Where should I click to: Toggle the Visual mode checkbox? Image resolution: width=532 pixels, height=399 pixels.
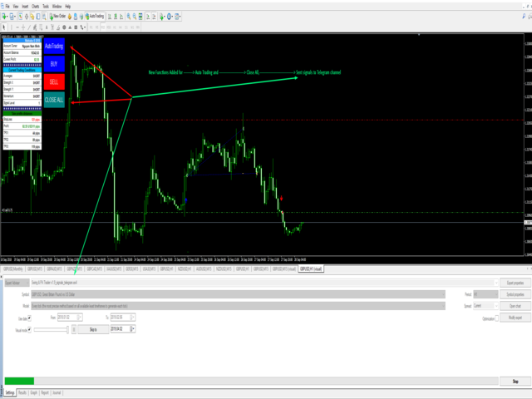30,329
